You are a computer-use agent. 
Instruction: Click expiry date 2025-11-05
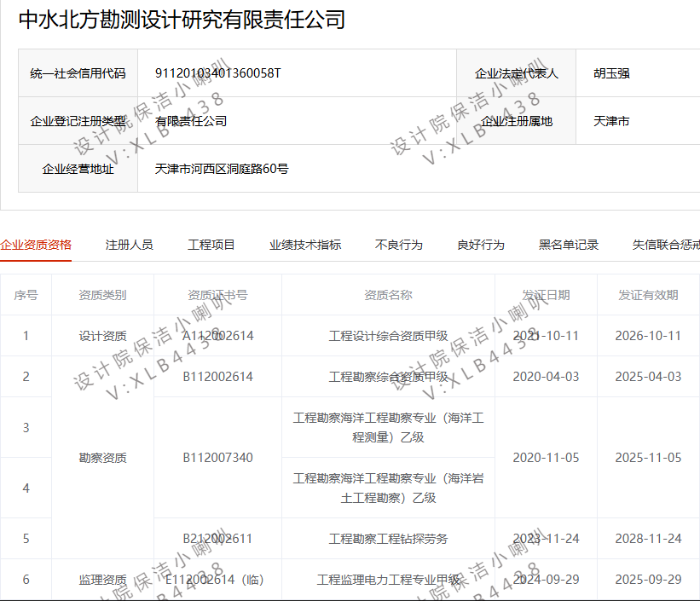click(x=648, y=458)
